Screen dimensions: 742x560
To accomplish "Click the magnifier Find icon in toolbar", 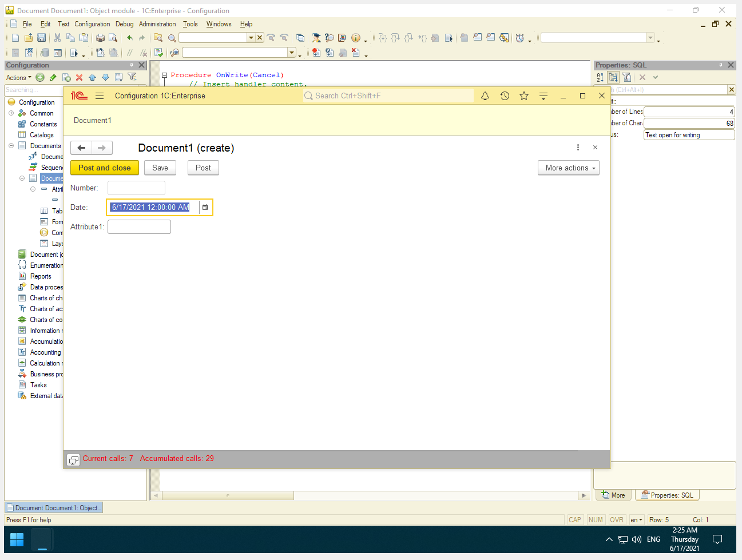I will [x=172, y=38].
